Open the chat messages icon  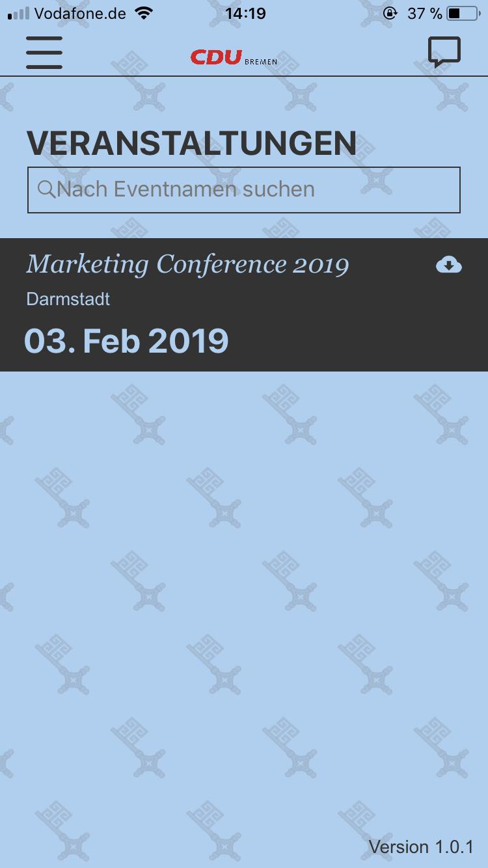coord(444,52)
